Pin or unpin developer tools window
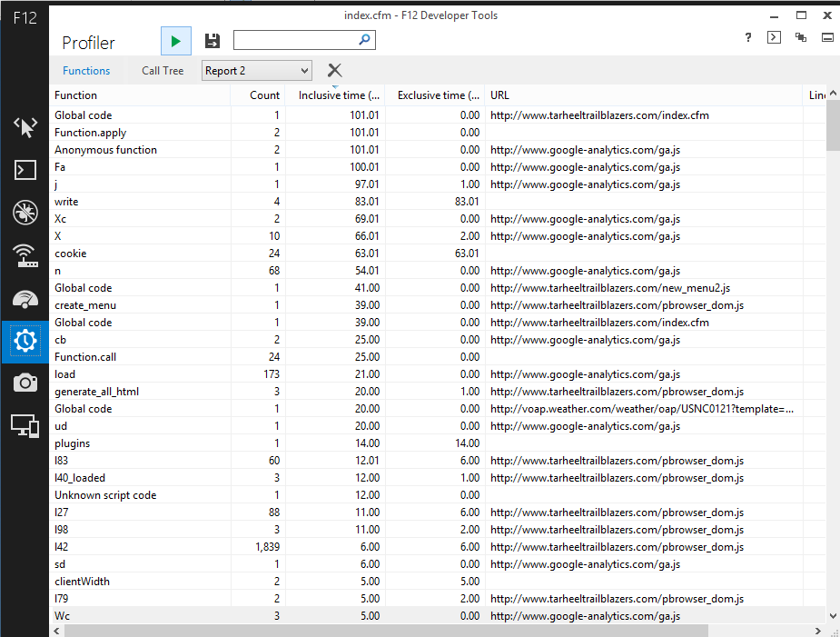 [x=827, y=37]
